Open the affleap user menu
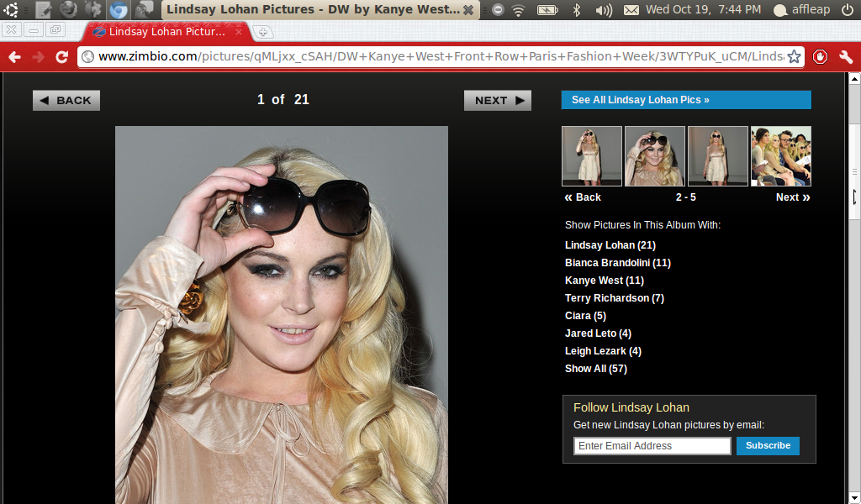Image resolution: width=861 pixels, height=504 pixels. point(801,9)
